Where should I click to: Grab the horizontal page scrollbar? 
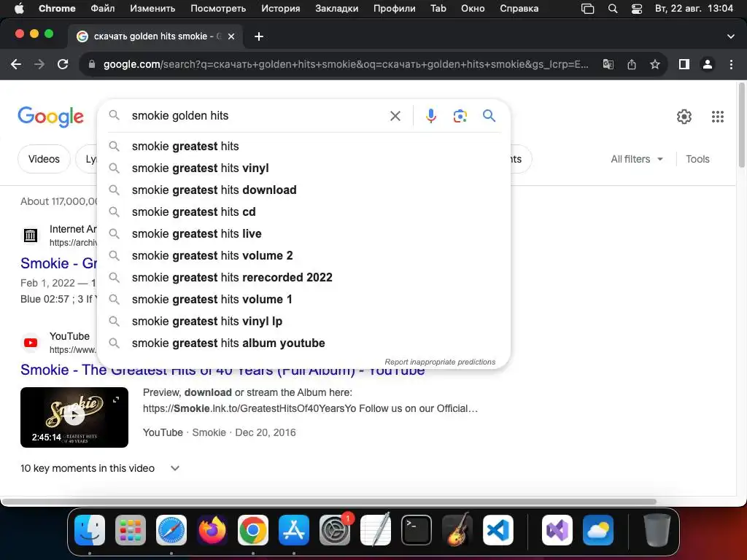pyautogui.click(x=329, y=502)
